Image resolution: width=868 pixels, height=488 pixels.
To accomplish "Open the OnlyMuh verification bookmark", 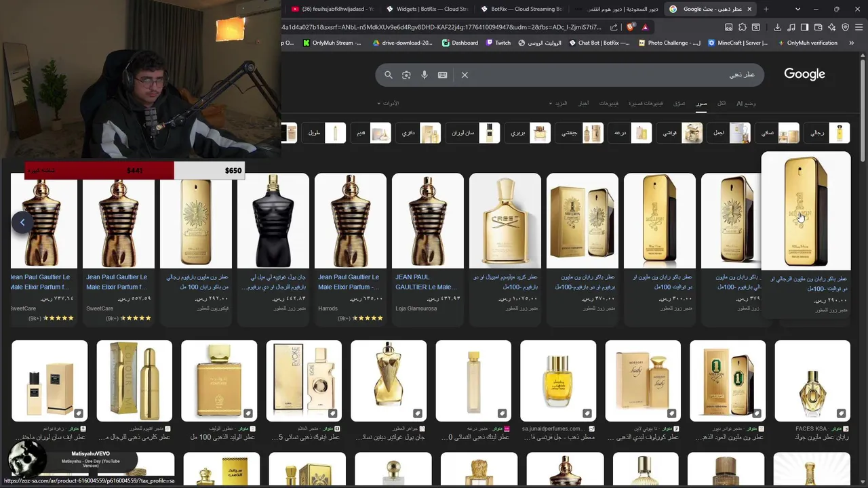I will point(807,43).
